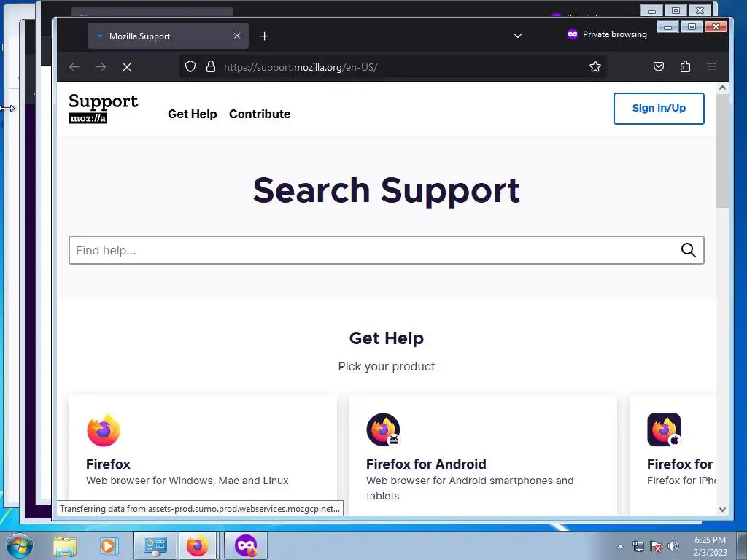Open the Firefox product link

coord(108,464)
